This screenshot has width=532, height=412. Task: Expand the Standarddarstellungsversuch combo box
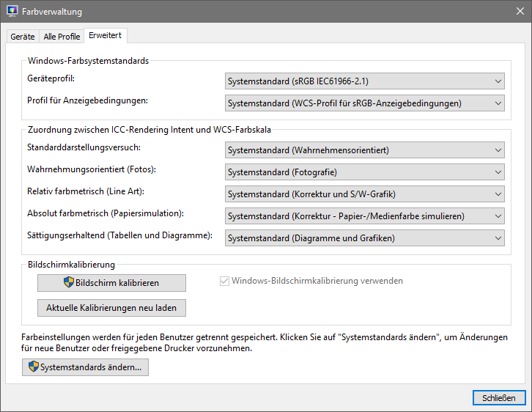coord(365,150)
